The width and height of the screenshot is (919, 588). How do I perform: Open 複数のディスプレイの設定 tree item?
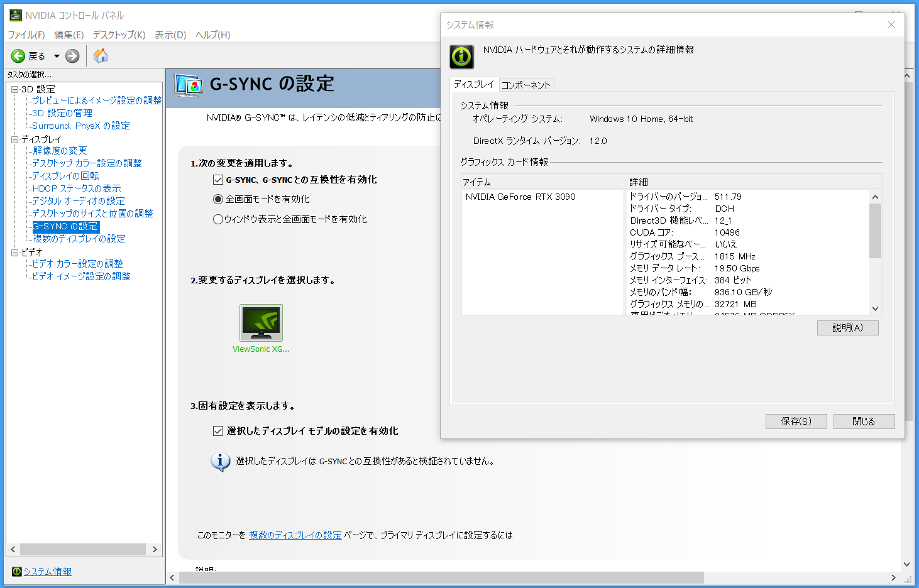tap(79, 239)
